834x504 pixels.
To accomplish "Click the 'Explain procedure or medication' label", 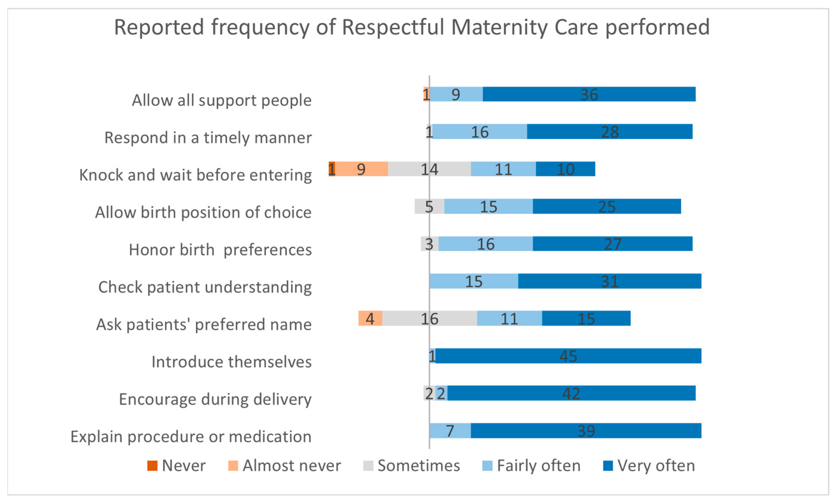I will coord(191,436).
